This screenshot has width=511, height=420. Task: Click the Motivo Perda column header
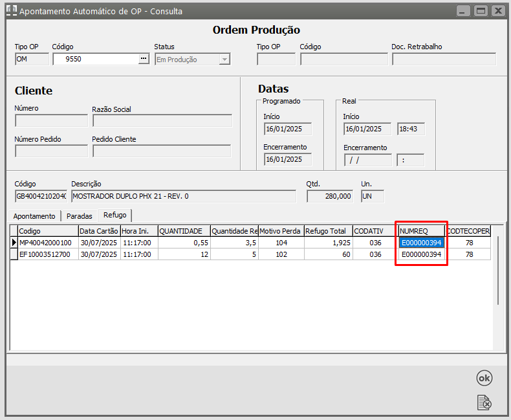tap(280, 230)
